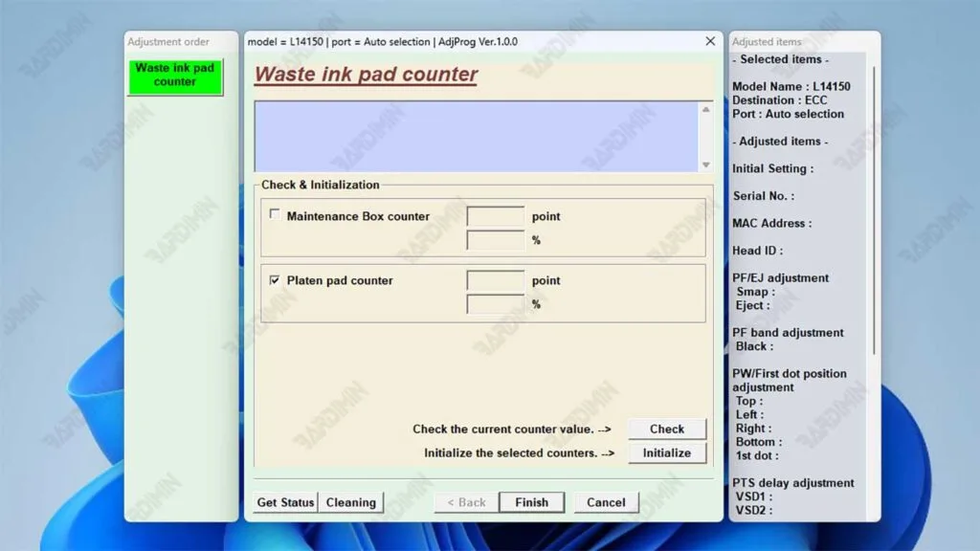The width and height of the screenshot is (980, 551).
Task: Click the 'Adjusted items' panel title
Action: pos(767,42)
